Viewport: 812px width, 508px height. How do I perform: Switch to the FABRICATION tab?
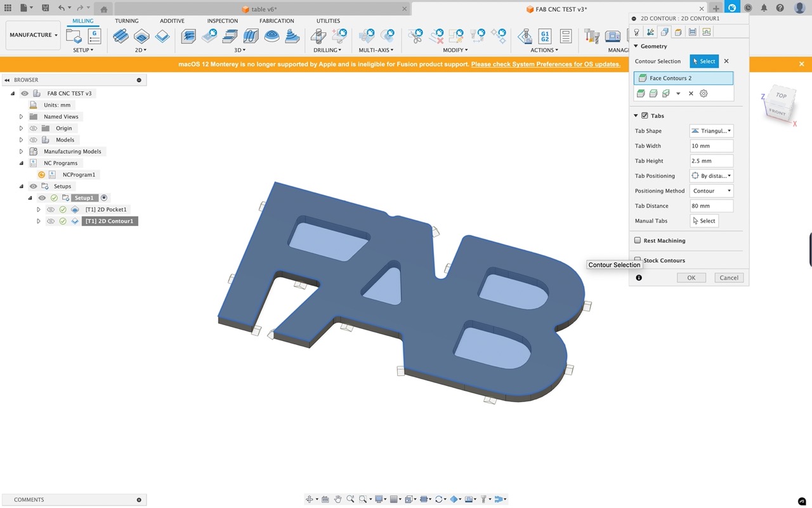[x=277, y=21]
